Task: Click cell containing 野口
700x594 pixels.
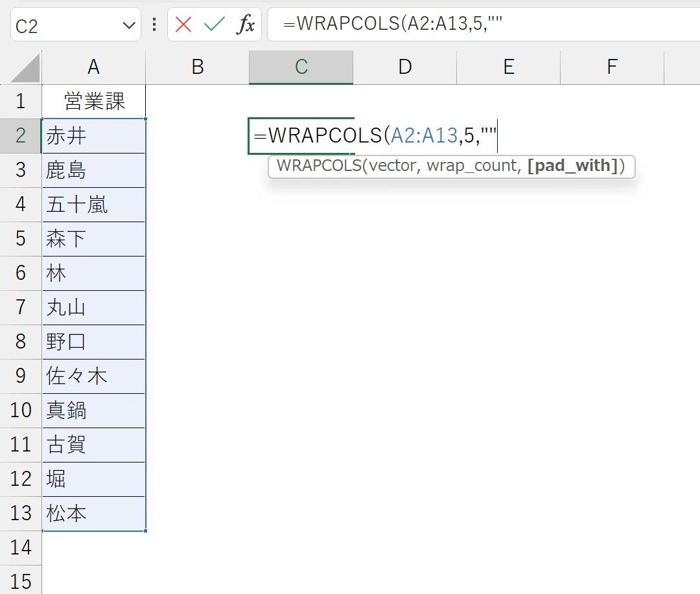Action: [x=94, y=342]
